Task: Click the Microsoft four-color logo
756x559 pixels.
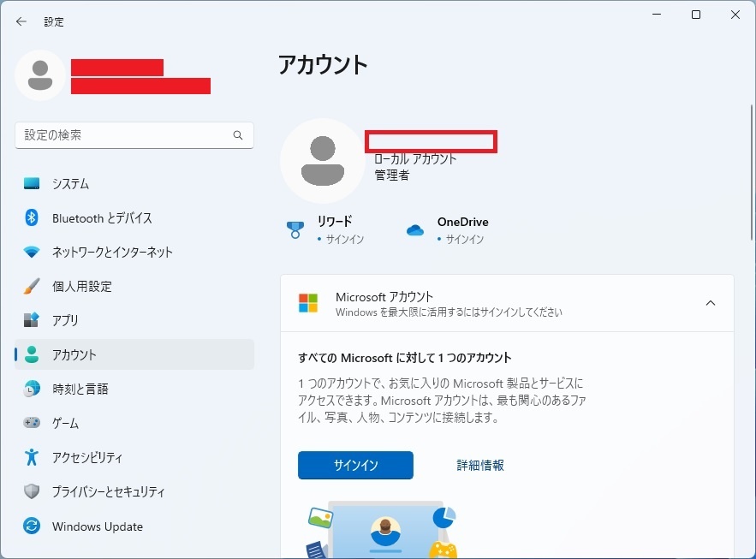Action: pos(308,303)
